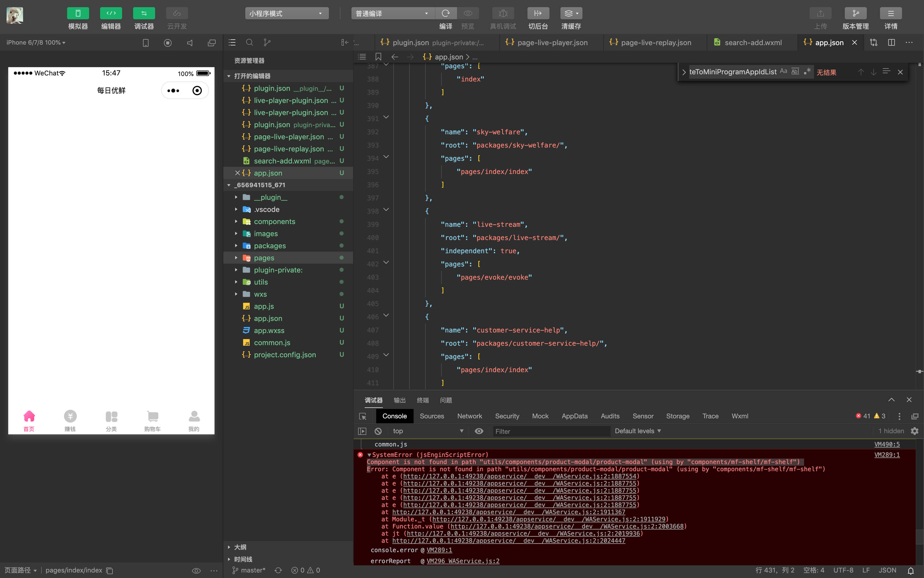Image resolution: width=924 pixels, height=578 pixels.
Task: Click the simulator stop record icon
Action: 168,42
